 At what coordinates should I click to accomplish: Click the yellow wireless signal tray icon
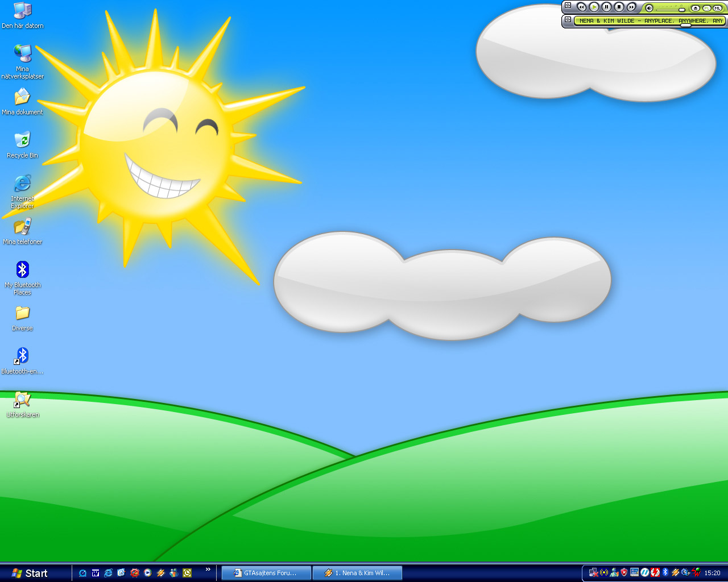pyautogui.click(x=604, y=572)
